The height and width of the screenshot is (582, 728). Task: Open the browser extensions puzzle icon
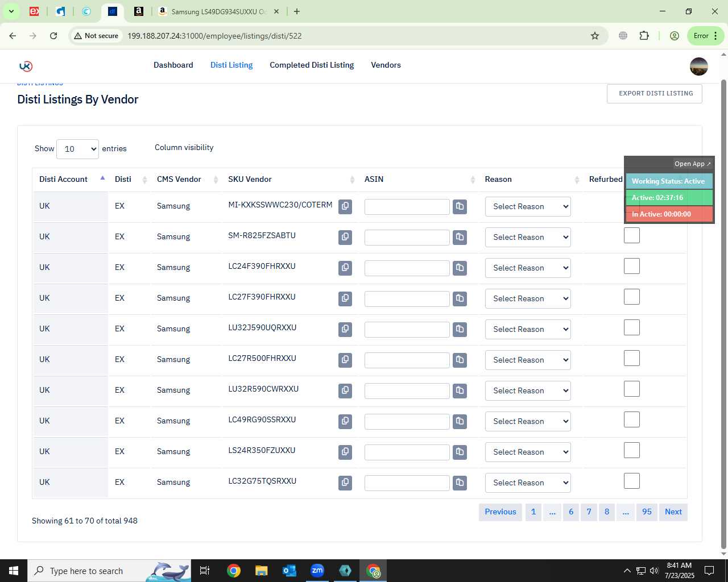[644, 36]
